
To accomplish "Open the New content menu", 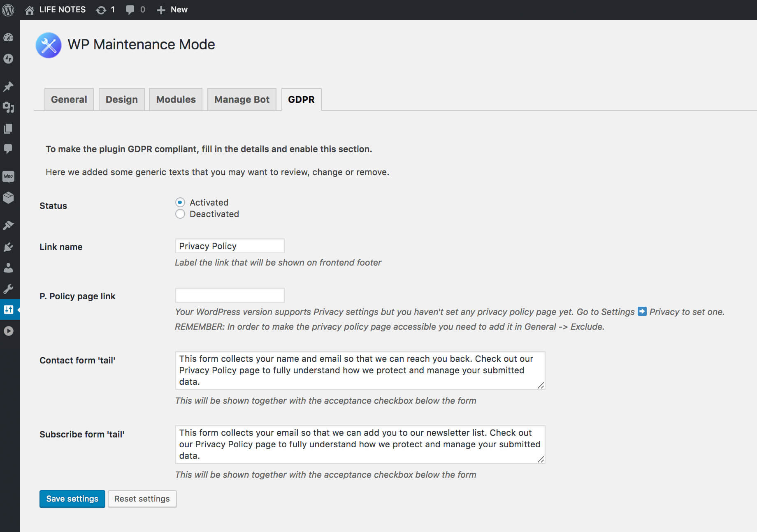I will click(x=172, y=10).
